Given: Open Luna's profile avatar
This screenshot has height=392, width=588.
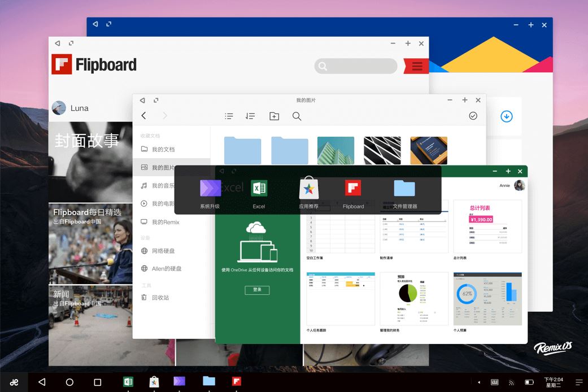Looking at the screenshot, I should coord(59,108).
